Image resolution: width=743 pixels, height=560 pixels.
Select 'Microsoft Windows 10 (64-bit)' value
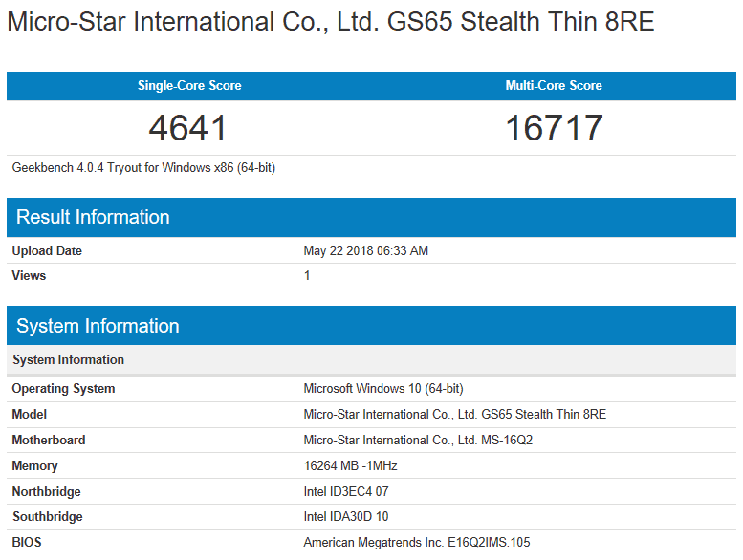tap(383, 389)
